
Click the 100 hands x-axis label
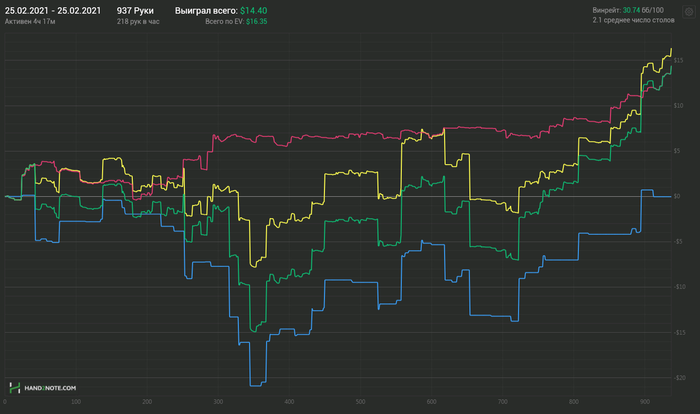tap(76, 402)
